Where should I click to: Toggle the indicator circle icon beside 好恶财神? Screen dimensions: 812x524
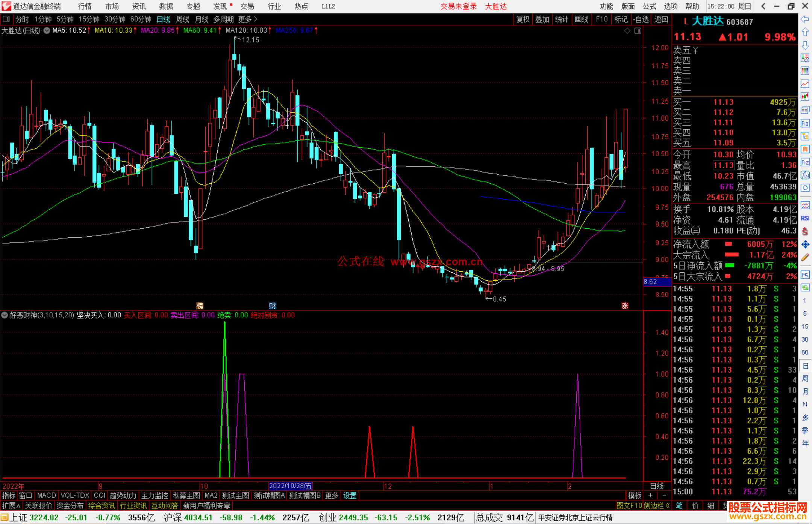coord(5,315)
